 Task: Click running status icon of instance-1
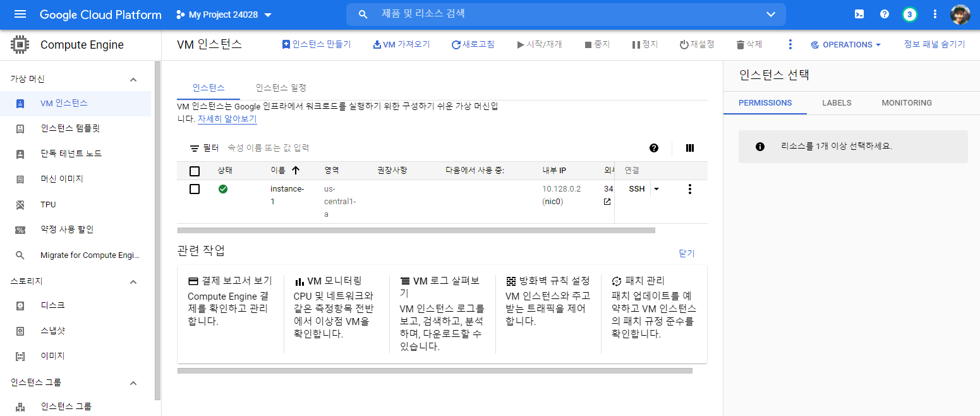[223, 188]
